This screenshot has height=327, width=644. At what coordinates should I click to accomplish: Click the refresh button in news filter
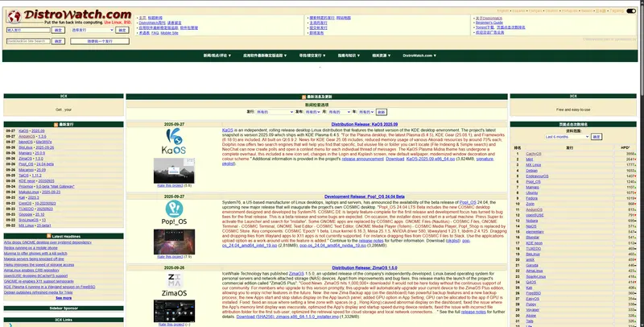coord(381,112)
